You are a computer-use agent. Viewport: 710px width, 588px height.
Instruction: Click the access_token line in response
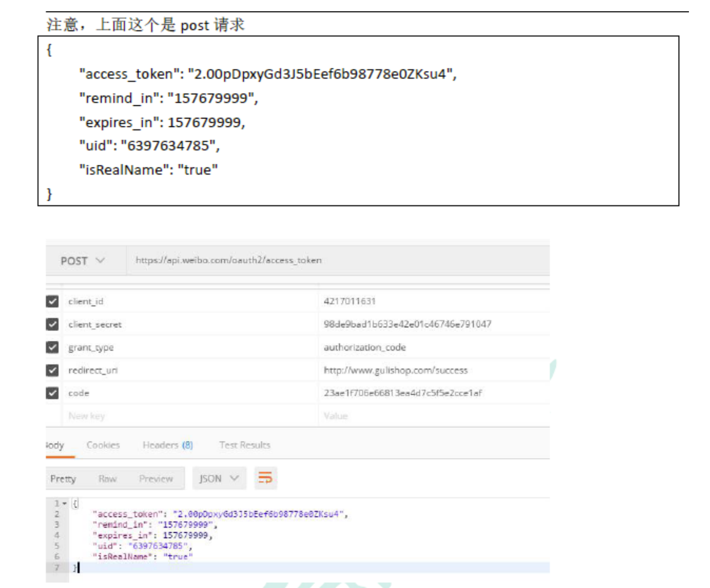[220, 514]
